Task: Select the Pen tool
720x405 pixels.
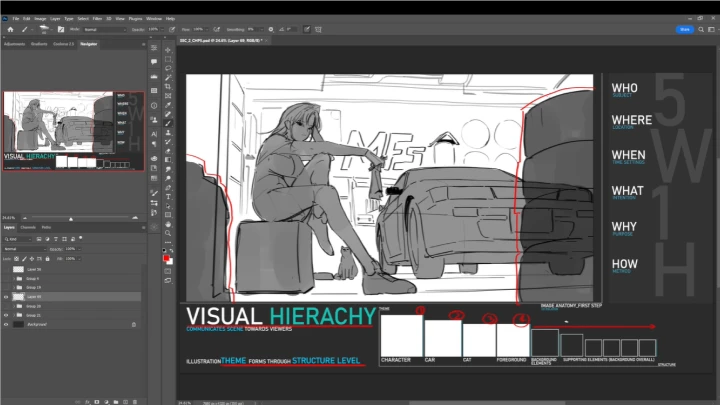Action: click(168, 188)
